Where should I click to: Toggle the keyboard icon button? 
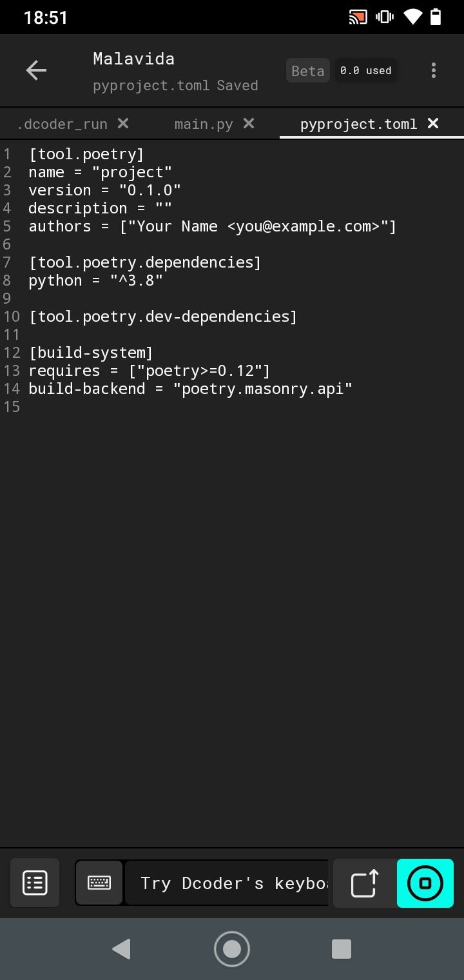(x=99, y=883)
